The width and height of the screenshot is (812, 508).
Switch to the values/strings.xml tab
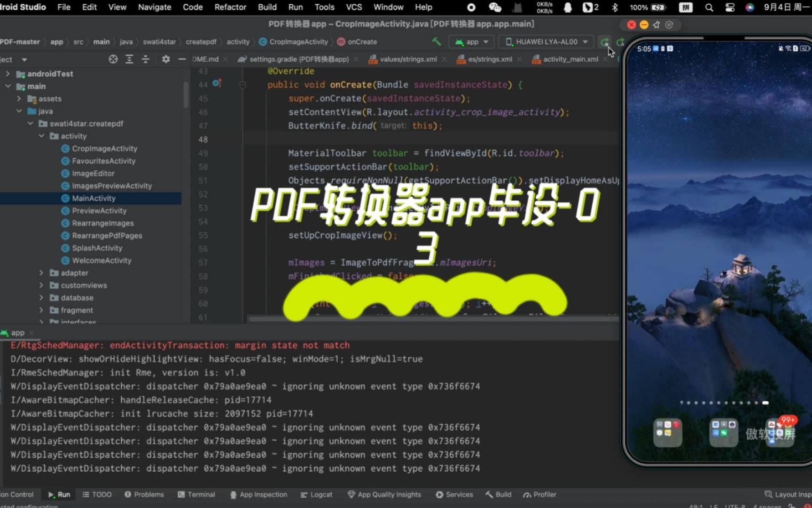tap(408, 59)
